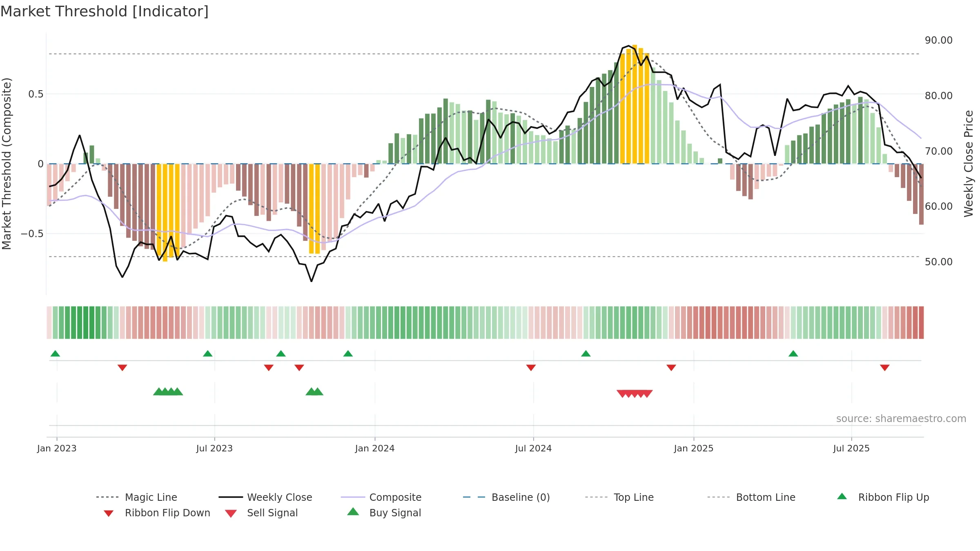980x551 pixels.
Task: Click the green triangle icon in Ribbon Flip Up legend
Action: (x=842, y=496)
